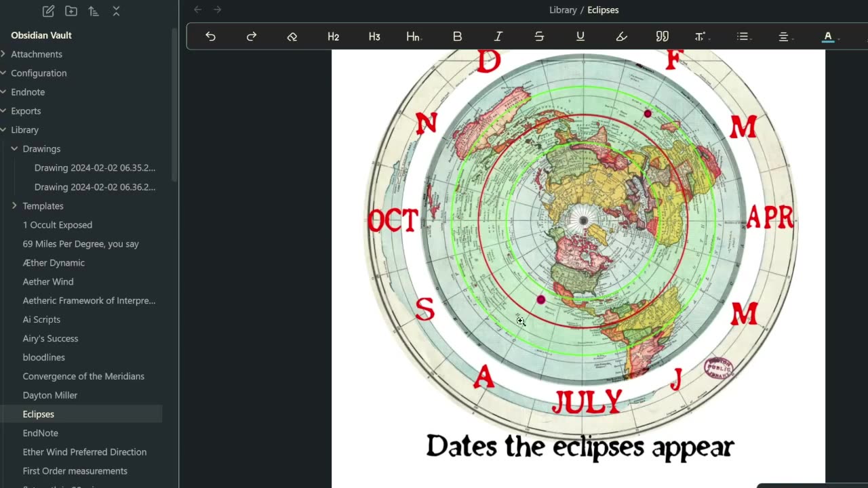Toggle bold formatting
The height and width of the screenshot is (488, 868).
click(x=457, y=37)
